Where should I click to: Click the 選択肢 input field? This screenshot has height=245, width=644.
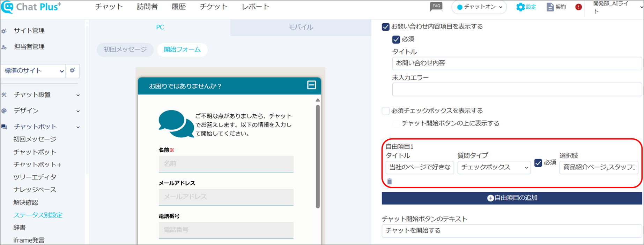coord(599,167)
